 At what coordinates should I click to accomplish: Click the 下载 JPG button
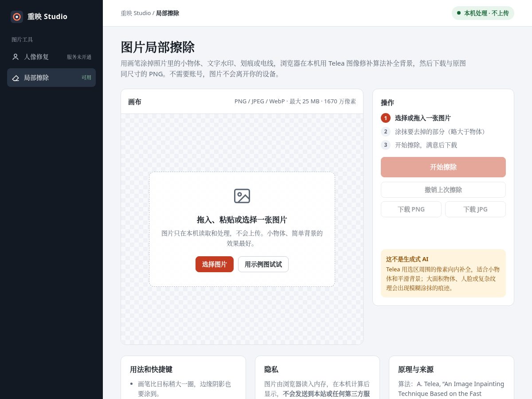pos(475,209)
